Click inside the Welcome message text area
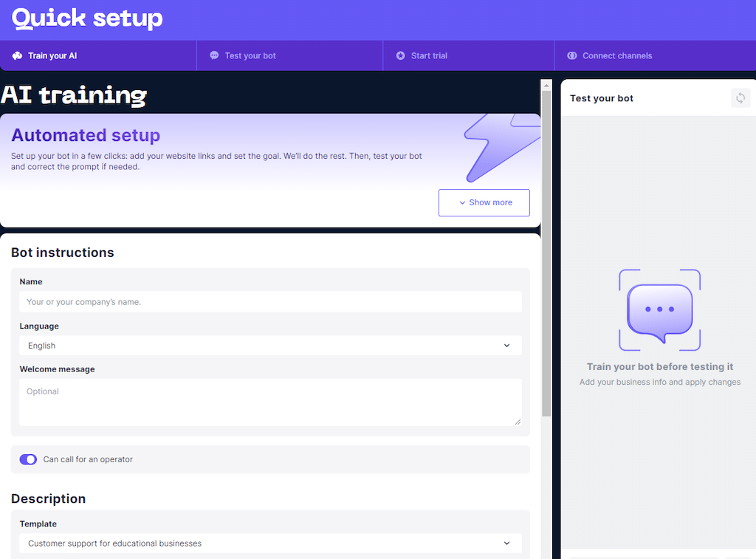 (x=270, y=402)
